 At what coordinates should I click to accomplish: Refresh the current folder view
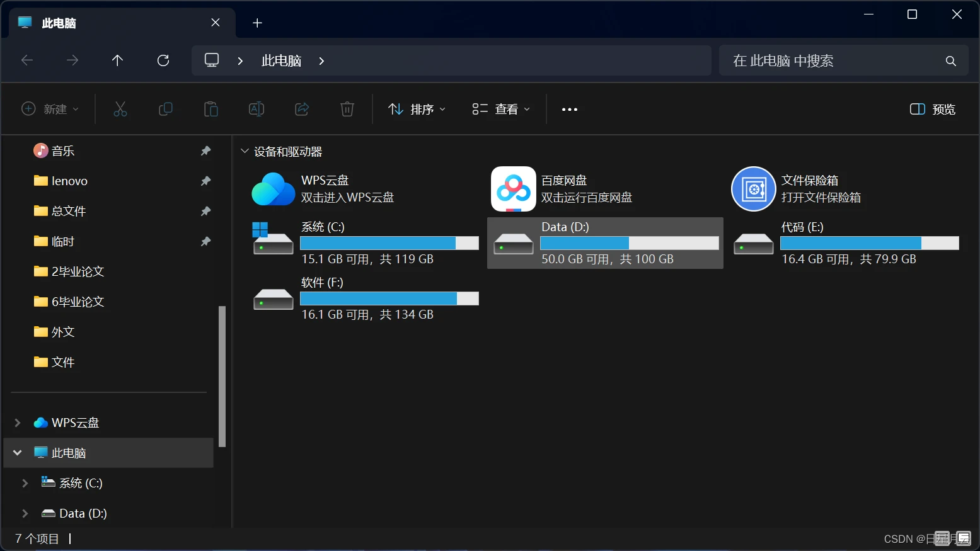pyautogui.click(x=163, y=60)
